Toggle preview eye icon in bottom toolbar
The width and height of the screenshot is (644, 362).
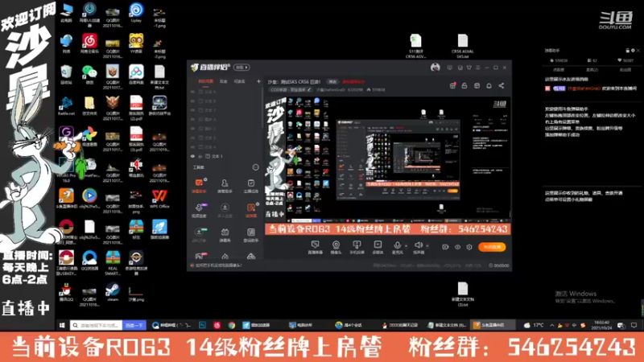[457, 247]
